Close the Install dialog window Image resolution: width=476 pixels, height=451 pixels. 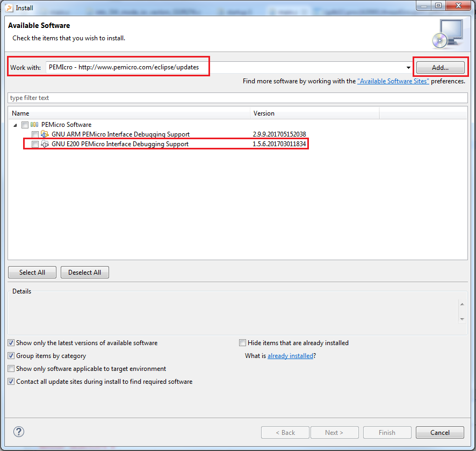458,5
